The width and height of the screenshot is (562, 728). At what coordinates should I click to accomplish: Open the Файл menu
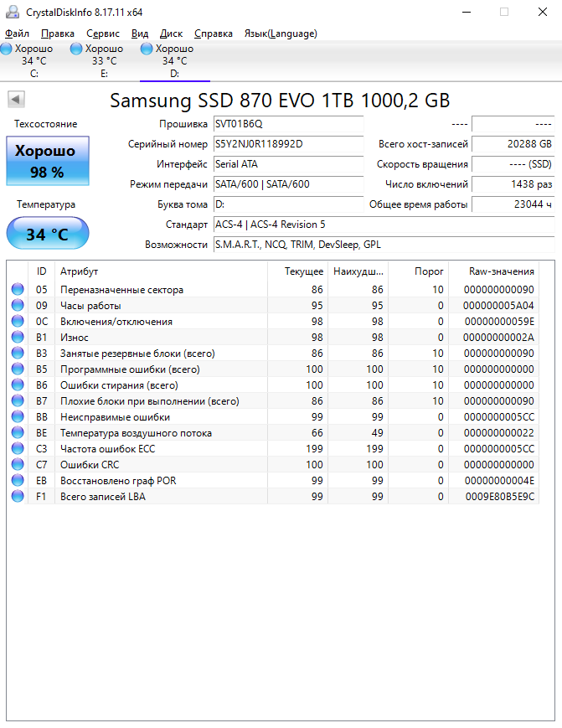17,34
